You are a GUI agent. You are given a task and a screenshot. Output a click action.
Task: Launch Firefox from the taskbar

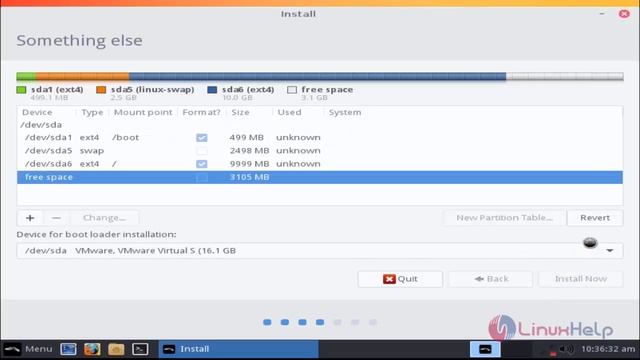pyautogui.click(x=92, y=349)
